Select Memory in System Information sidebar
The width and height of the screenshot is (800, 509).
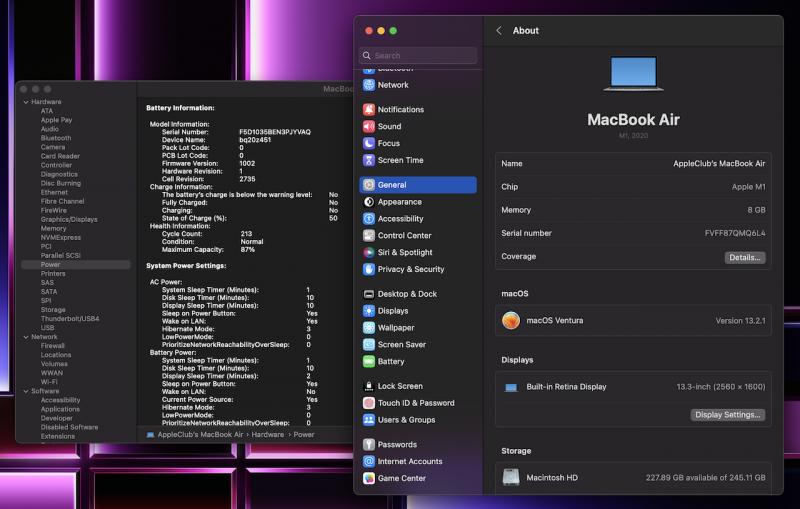coord(54,228)
